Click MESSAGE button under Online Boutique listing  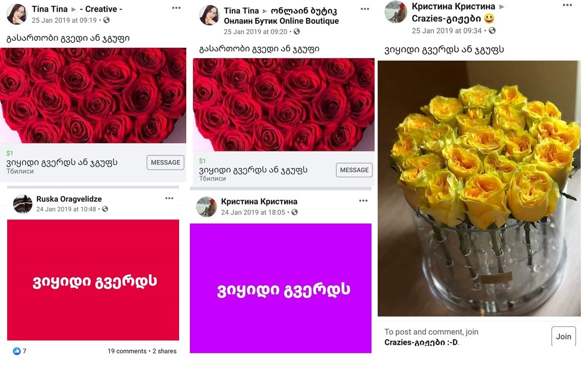click(354, 170)
